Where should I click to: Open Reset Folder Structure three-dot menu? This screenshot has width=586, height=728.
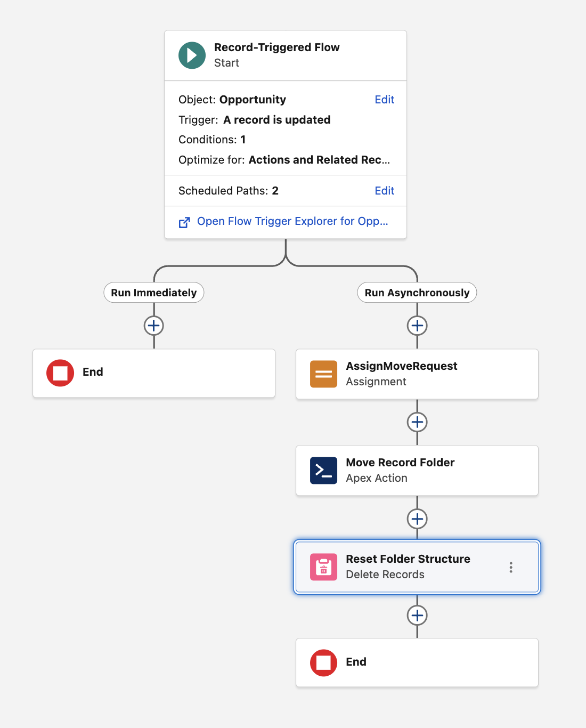511,567
